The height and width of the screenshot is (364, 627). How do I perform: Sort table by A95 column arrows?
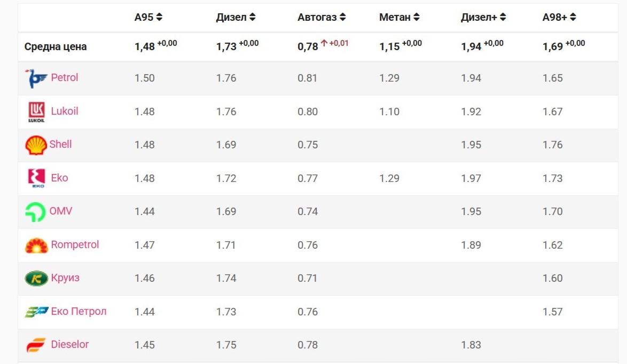point(159,17)
